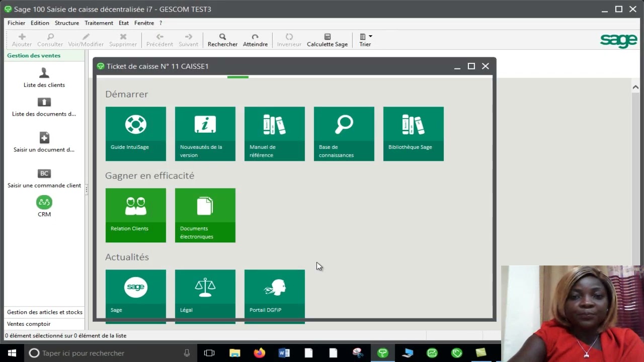Launch Calculette Sage from the toolbar
This screenshot has height=362, width=644.
pos(328,40)
